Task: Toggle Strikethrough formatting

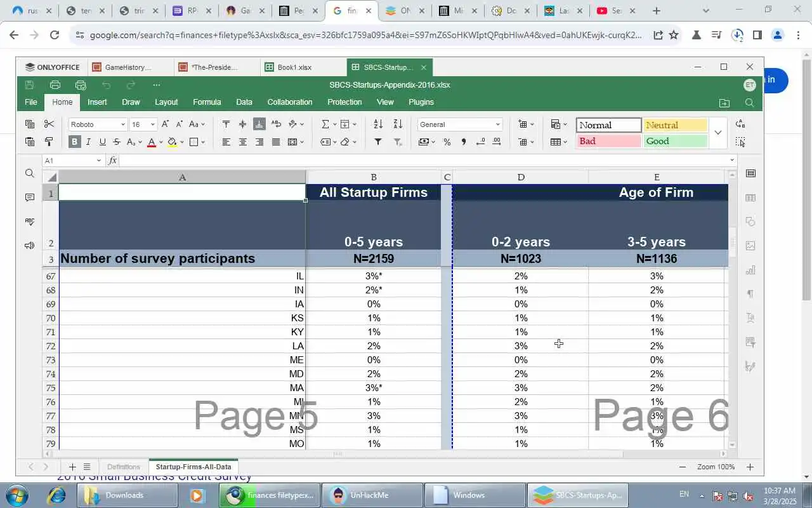Action: coord(117,142)
